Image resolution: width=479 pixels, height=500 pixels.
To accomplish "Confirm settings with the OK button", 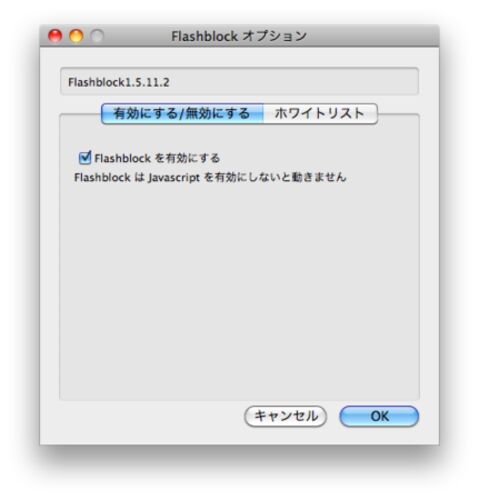I will [x=379, y=416].
